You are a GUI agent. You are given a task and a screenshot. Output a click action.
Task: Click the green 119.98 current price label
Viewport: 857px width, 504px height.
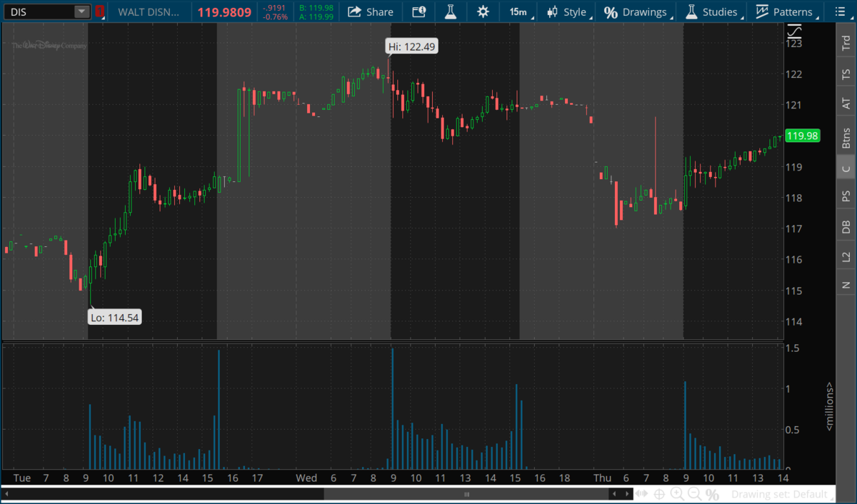pos(801,136)
